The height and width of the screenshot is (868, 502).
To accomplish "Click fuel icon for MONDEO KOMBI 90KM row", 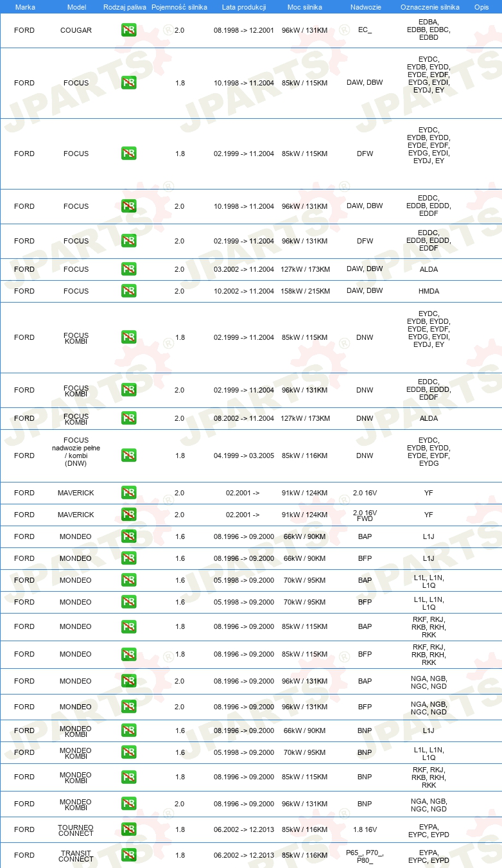I will tap(129, 731).
